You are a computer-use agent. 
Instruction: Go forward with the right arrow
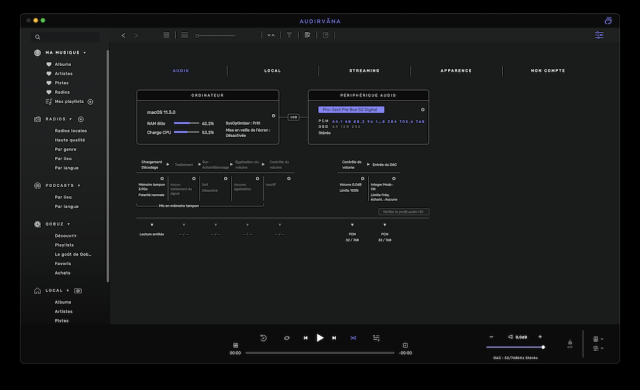[x=136, y=35]
